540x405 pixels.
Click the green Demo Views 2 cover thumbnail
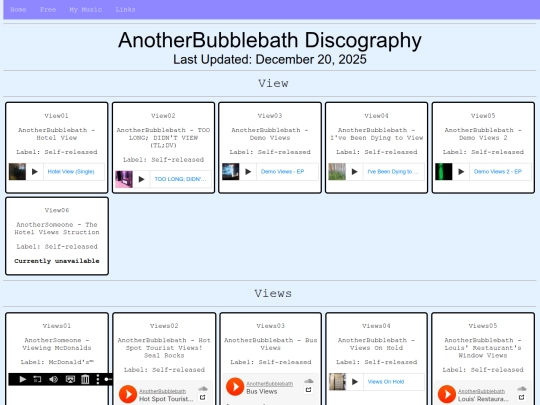click(x=444, y=172)
